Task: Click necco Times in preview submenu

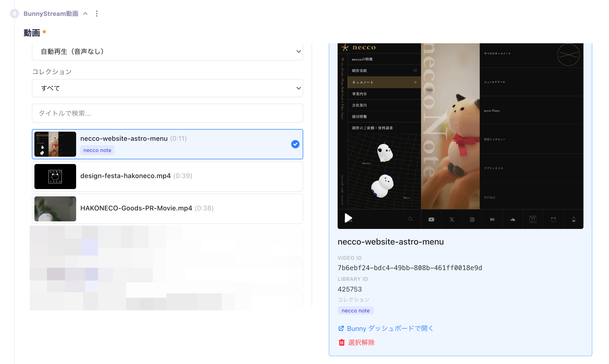Action: point(492,111)
